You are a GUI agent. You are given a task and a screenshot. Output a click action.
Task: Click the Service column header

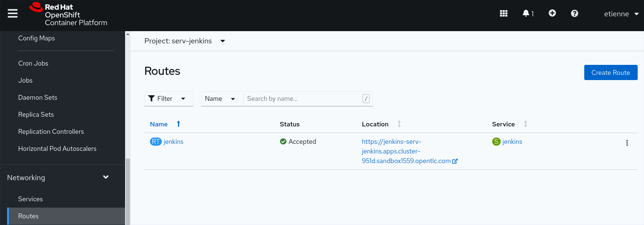tap(503, 124)
